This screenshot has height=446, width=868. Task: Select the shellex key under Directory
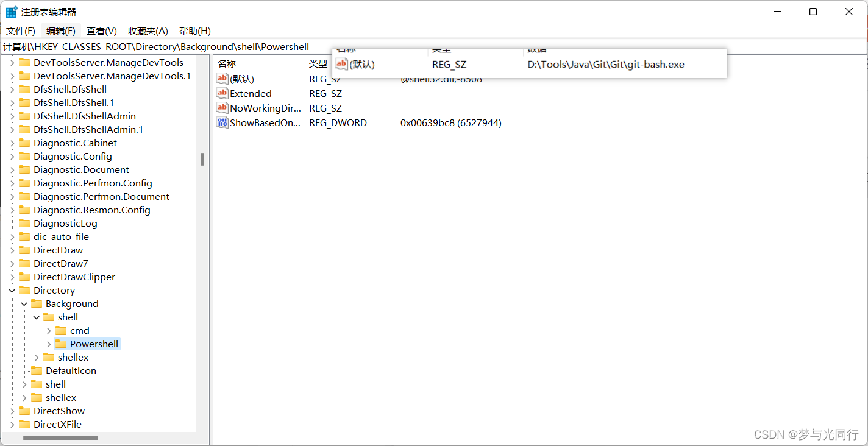pyautogui.click(x=61, y=398)
